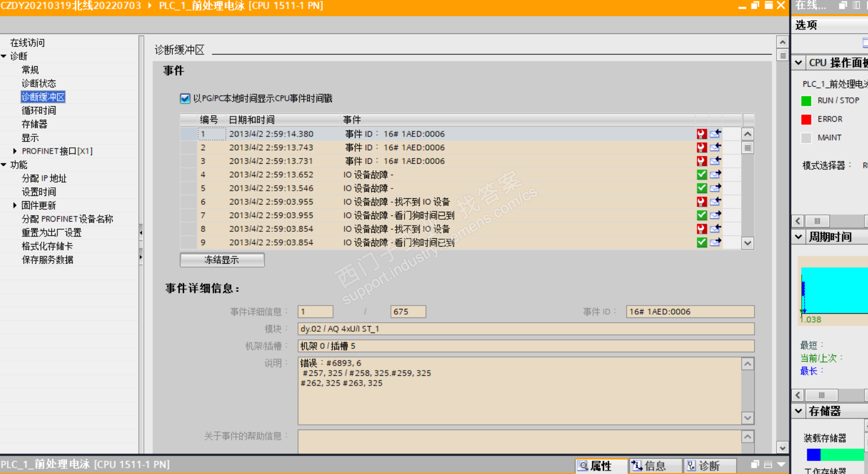Click the blue jump-arrow icon for event row 6
868x474 pixels.
click(x=715, y=202)
